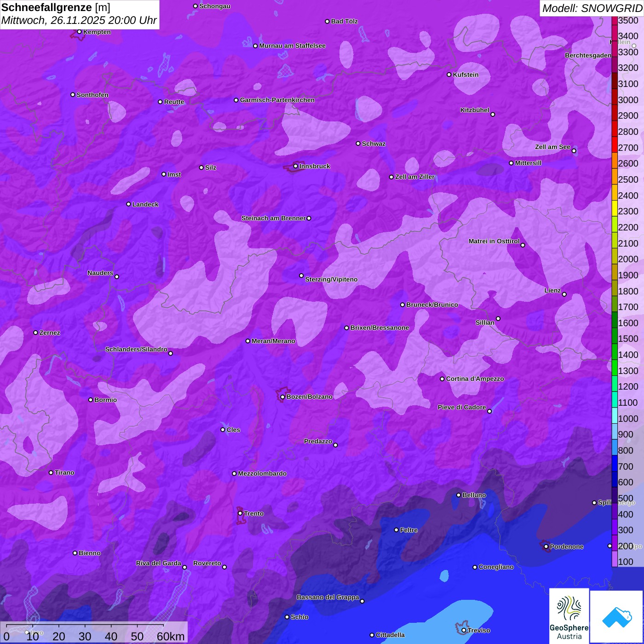Click the 'Cles' label

(x=233, y=430)
